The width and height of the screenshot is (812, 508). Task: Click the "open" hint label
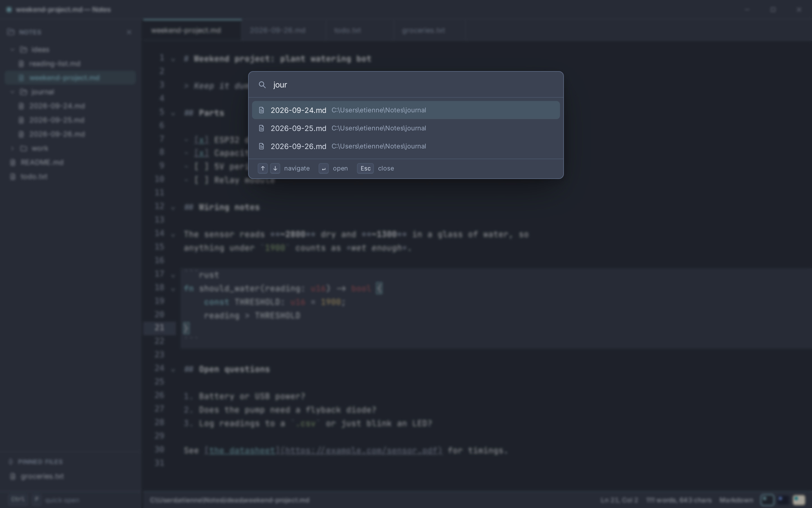click(340, 168)
